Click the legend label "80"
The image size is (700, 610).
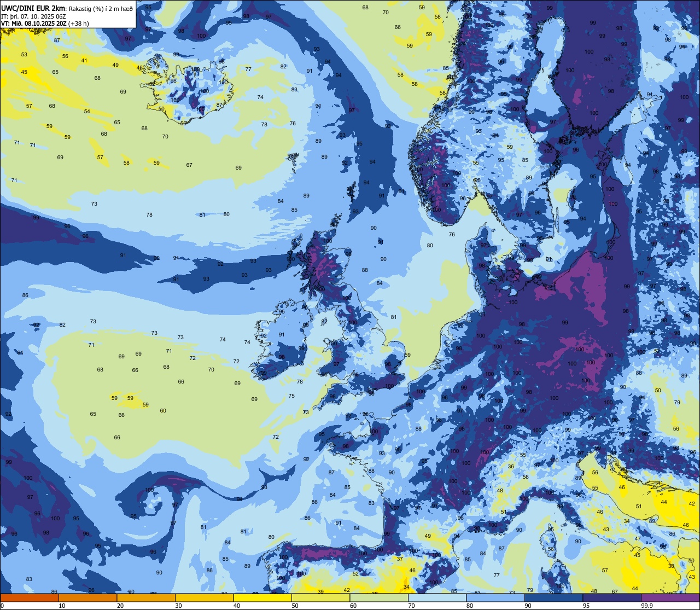click(x=470, y=606)
